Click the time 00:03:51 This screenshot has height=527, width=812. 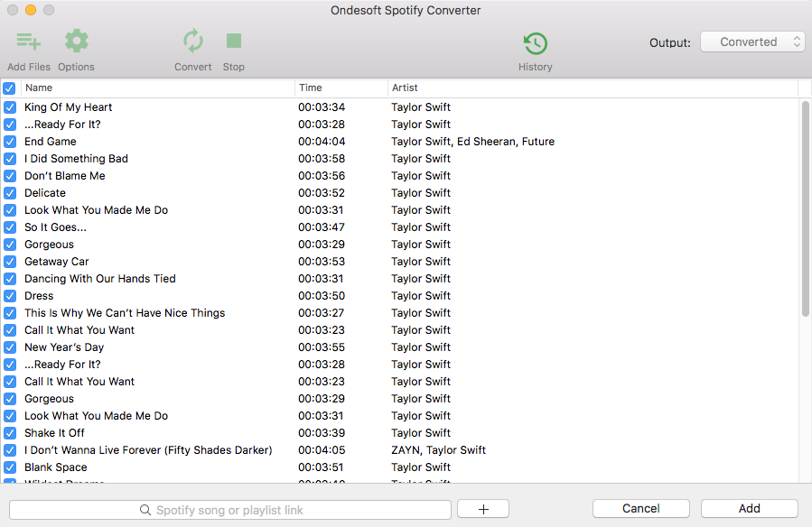click(321, 467)
